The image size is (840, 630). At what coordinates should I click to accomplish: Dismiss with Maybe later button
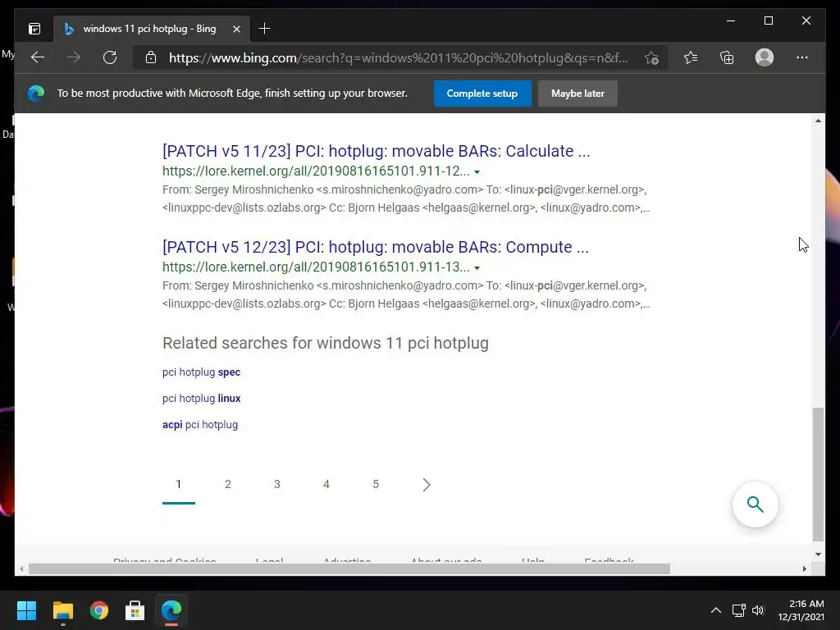pos(577,94)
